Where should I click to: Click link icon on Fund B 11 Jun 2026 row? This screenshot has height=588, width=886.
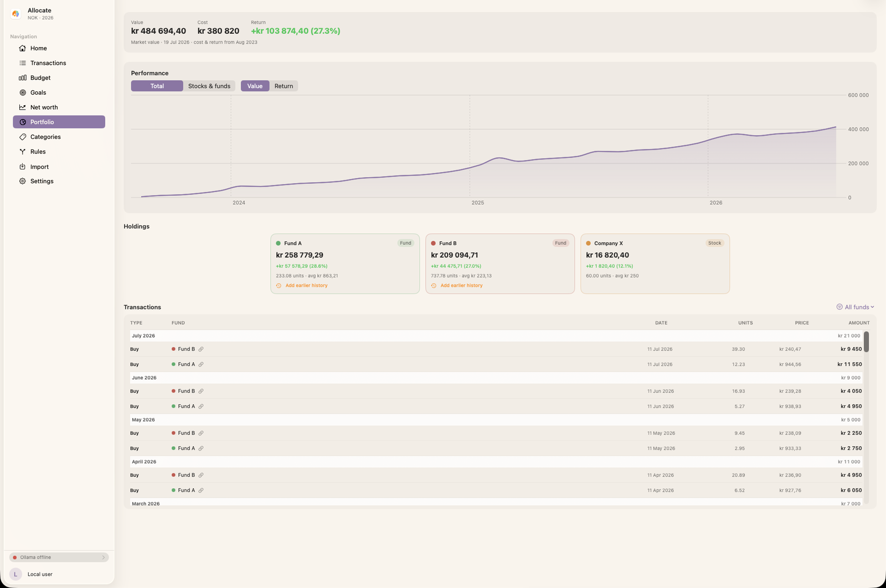coord(201,391)
